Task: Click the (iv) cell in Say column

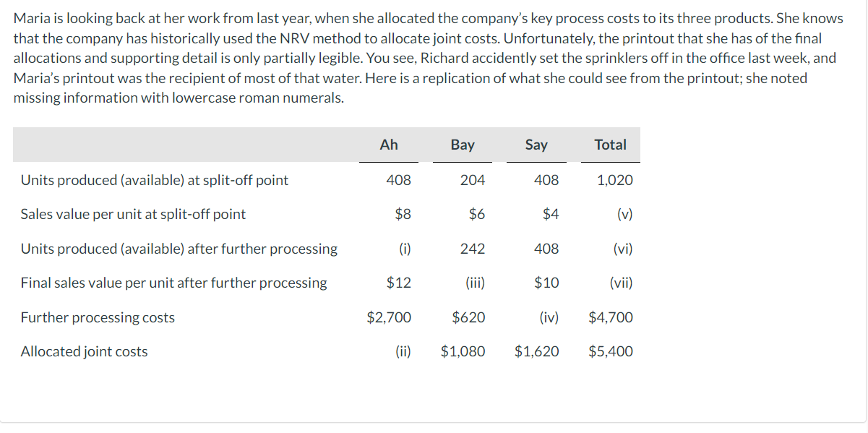Action: pos(549,317)
